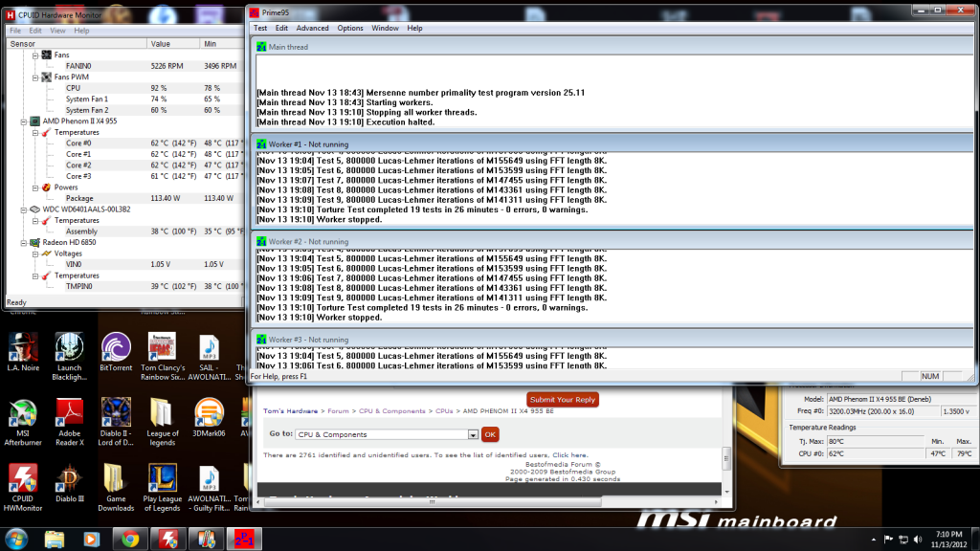
Task: Show hidden system tray icons arrow
Action: point(873,540)
